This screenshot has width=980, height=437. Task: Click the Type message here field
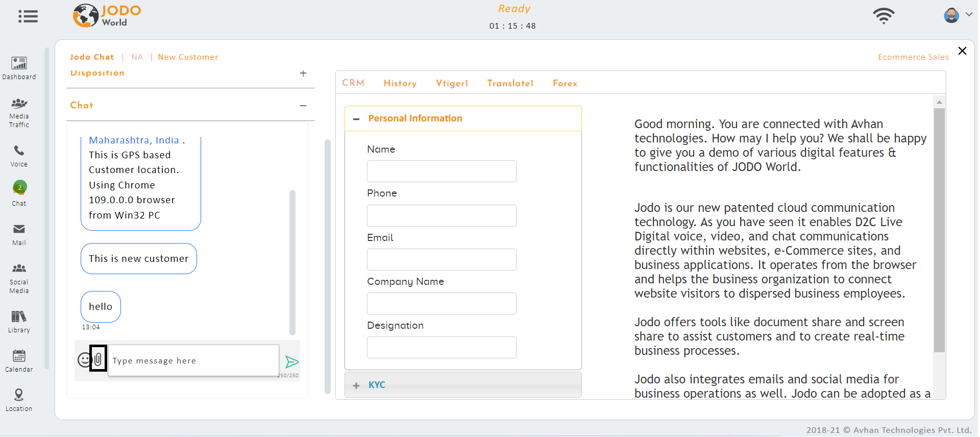pos(193,360)
